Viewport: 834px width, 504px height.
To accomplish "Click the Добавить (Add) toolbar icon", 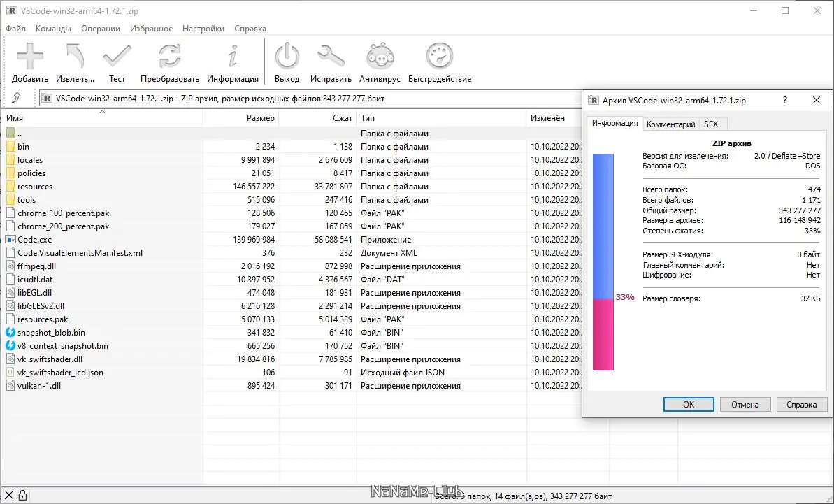I will click(29, 56).
